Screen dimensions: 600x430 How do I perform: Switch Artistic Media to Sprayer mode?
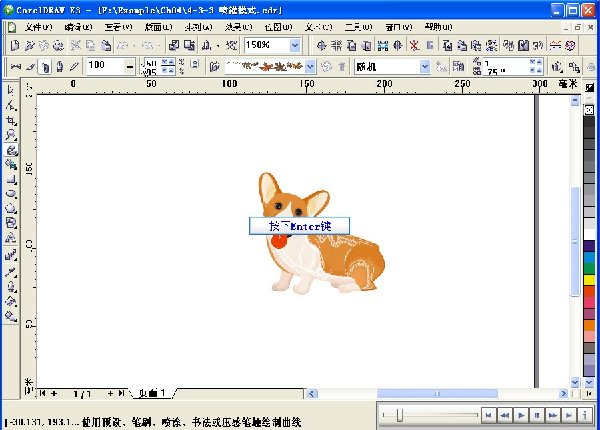pyautogui.click(x=45, y=67)
